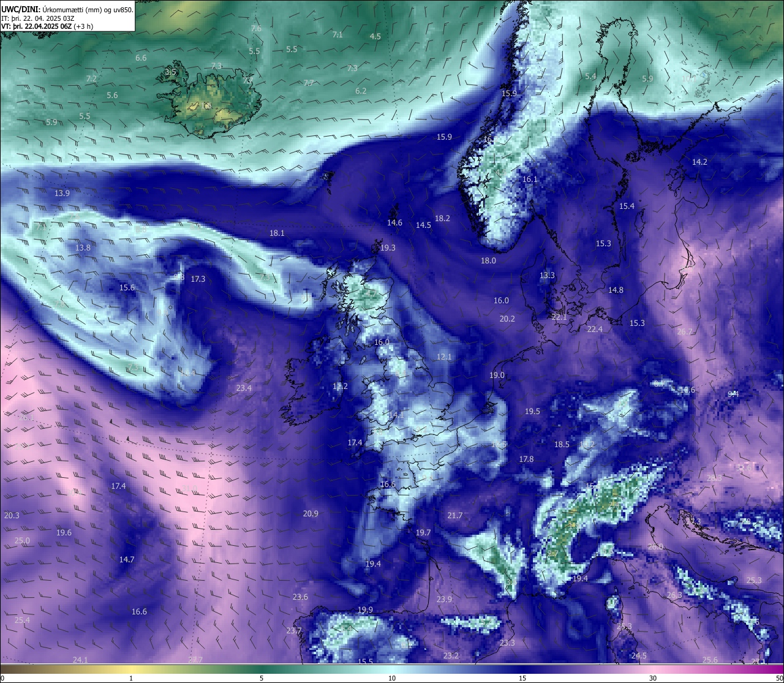Click the 23.9 value label
784x683 pixels.
tap(444, 600)
